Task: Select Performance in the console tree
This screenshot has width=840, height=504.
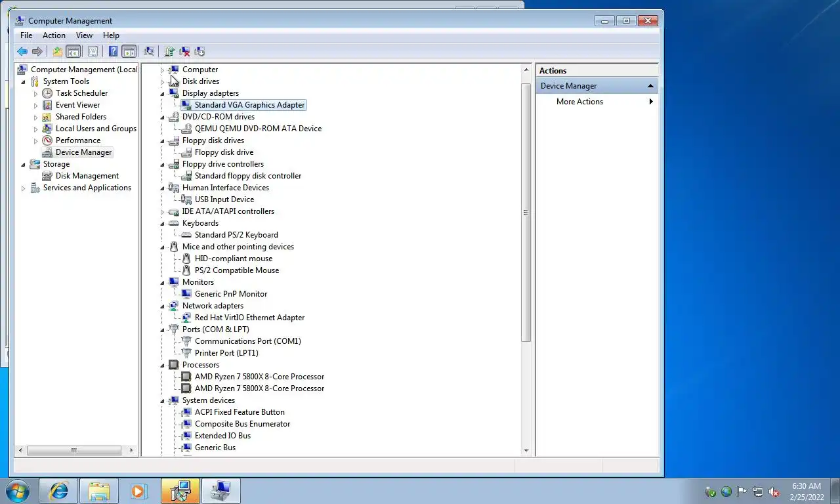Action: 78,140
